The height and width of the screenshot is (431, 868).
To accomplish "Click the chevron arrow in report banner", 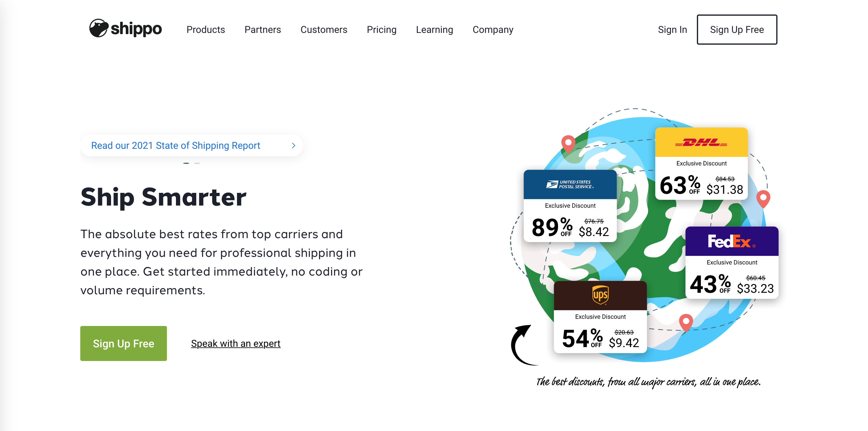I will point(293,145).
